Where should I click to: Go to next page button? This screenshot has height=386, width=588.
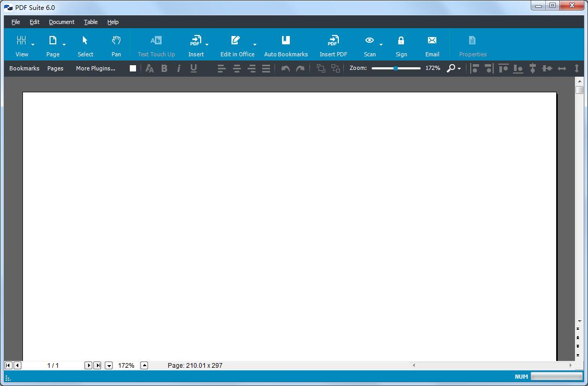click(88, 365)
